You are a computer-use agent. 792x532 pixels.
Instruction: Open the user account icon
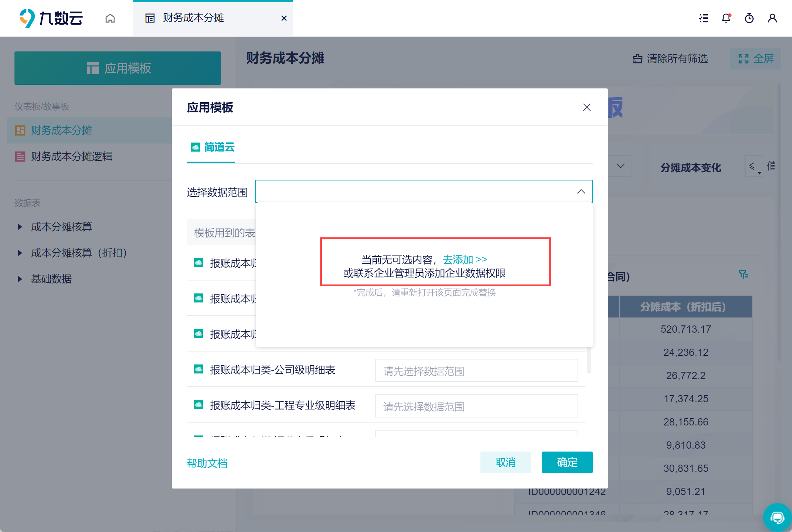(x=772, y=18)
